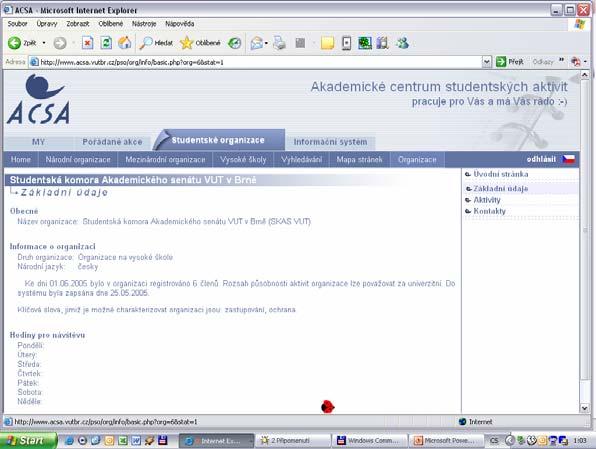Click the floppy disk quick launch icon
The width and height of the screenshot is (596, 449).
pos(162,440)
